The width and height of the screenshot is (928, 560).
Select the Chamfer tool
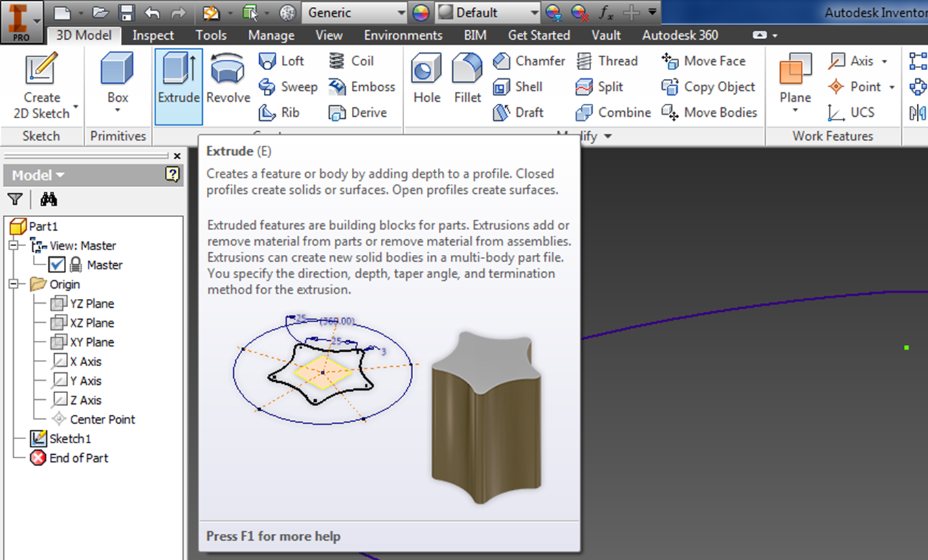(529, 61)
